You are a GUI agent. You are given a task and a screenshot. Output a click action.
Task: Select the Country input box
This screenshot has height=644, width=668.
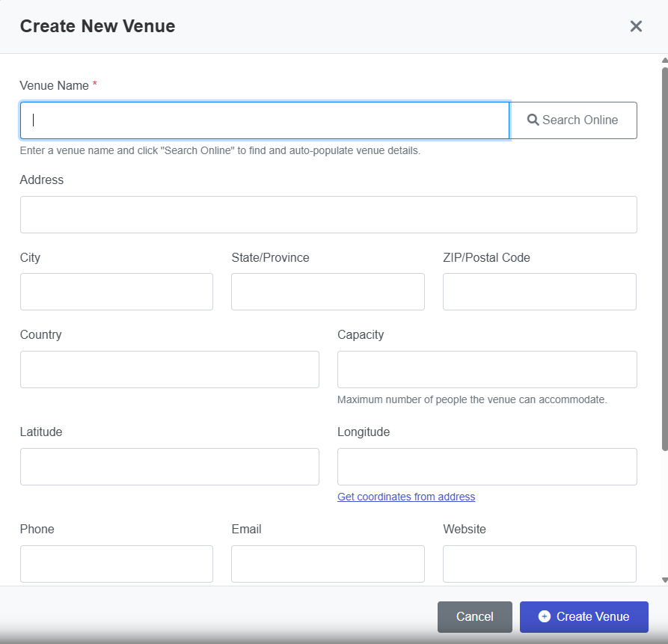[169, 369]
